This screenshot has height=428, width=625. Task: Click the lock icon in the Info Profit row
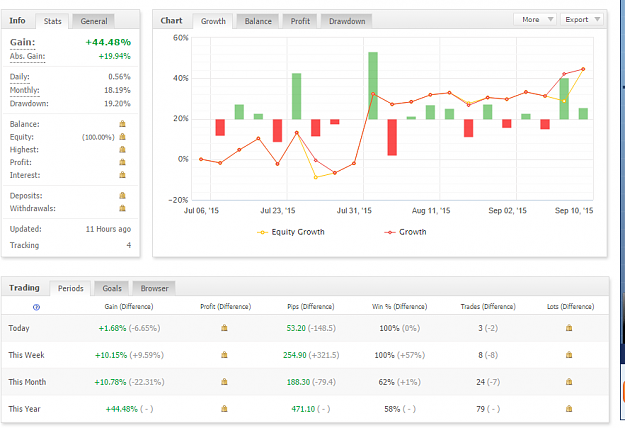tap(122, 162)
